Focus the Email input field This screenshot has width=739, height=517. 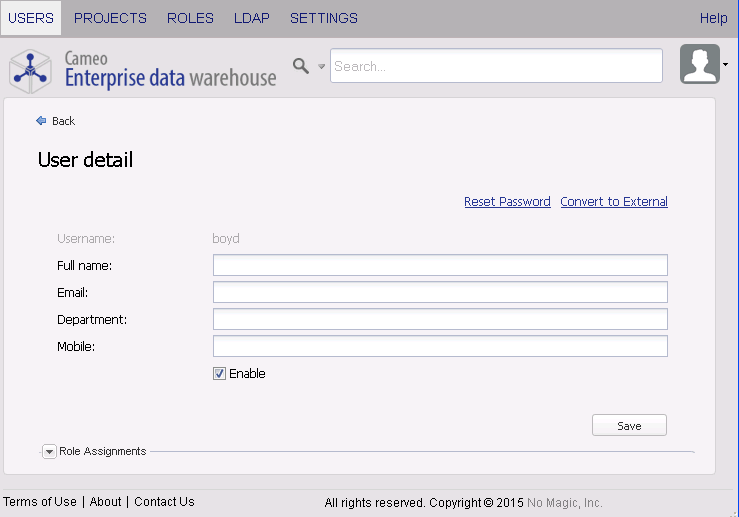point(440,292)
